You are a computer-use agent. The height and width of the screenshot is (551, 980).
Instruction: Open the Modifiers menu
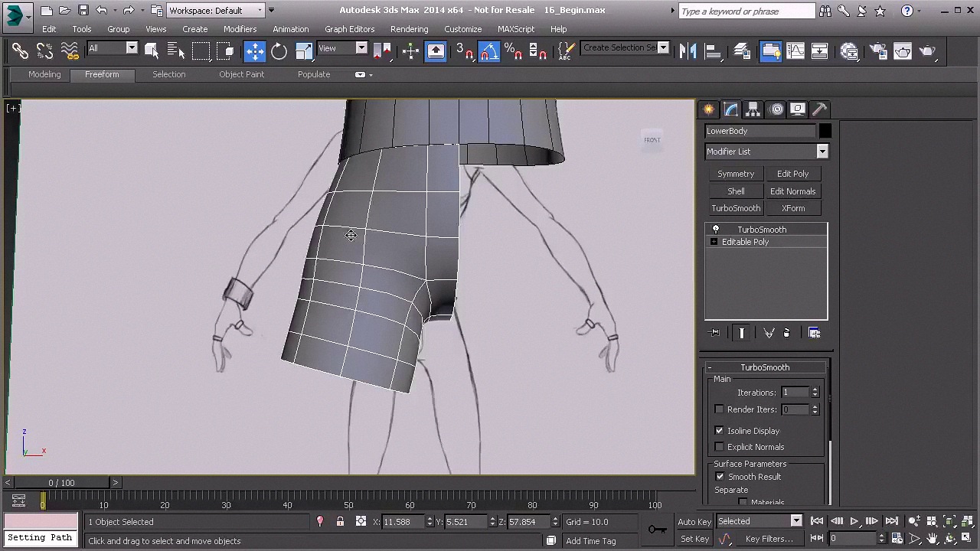(240, 29)
